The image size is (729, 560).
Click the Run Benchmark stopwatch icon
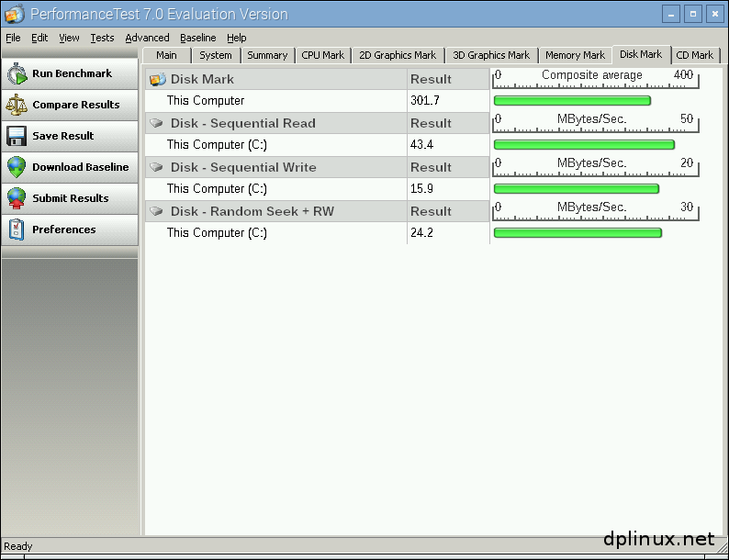(17, 73)
